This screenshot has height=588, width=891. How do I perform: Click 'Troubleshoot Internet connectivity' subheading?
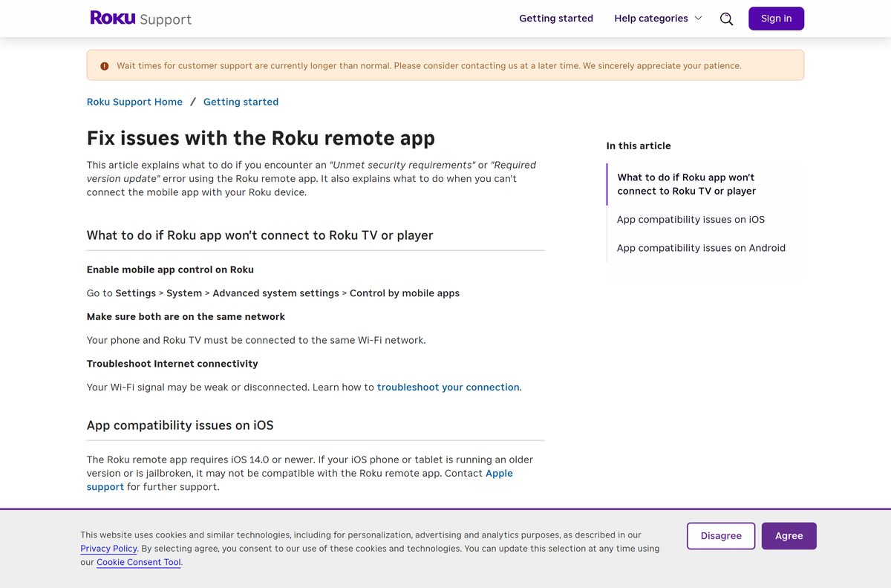tap(172, 364)
